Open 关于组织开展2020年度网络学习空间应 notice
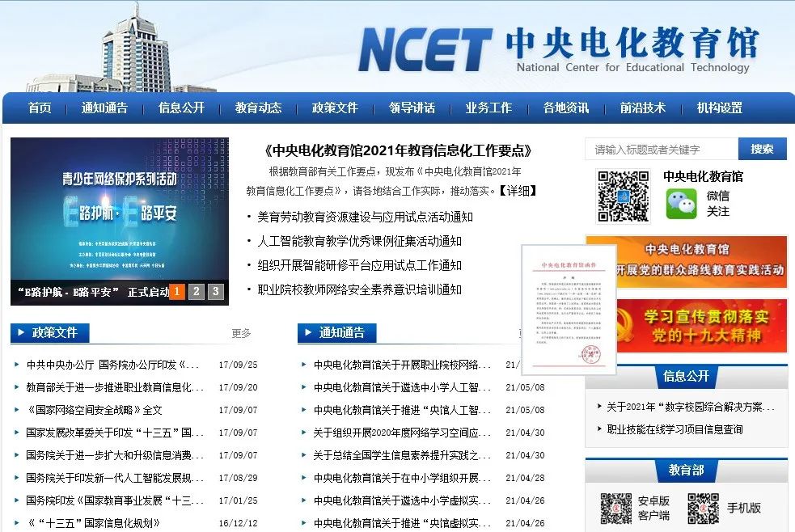This screenshot has width=795, height=532. click(x=402, y=433)
